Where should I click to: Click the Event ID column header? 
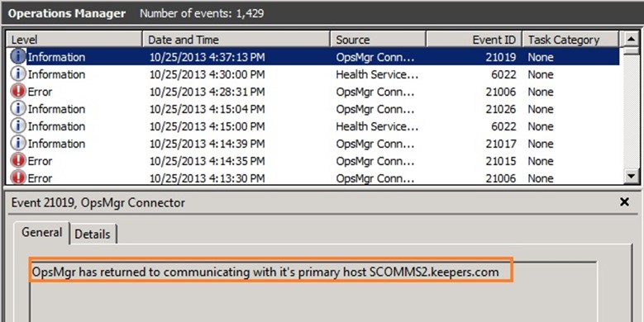(x=475, y=40)
